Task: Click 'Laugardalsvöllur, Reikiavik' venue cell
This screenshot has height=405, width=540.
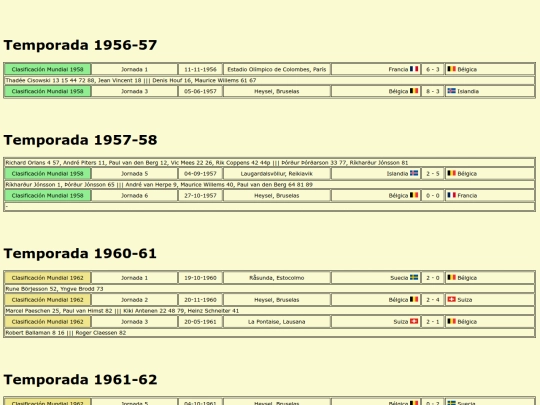Action: [x=277, y=174]
